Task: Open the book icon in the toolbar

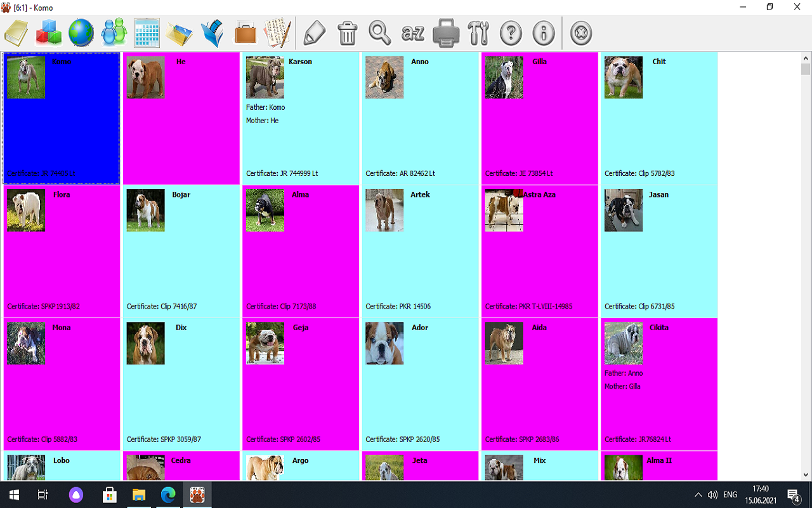Action: (16, 32)
